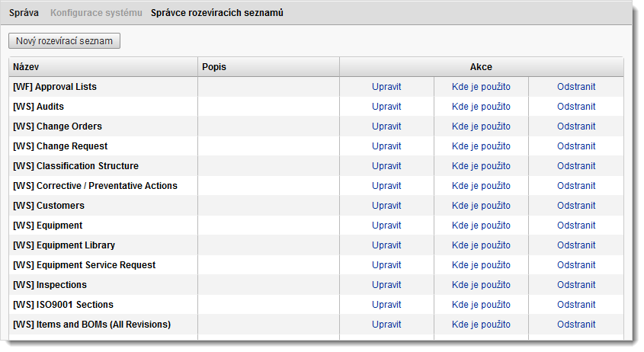The image size is (644, 352).
Task: Edit the [WS] Change Request list
Action: click(x=386, y=146)
